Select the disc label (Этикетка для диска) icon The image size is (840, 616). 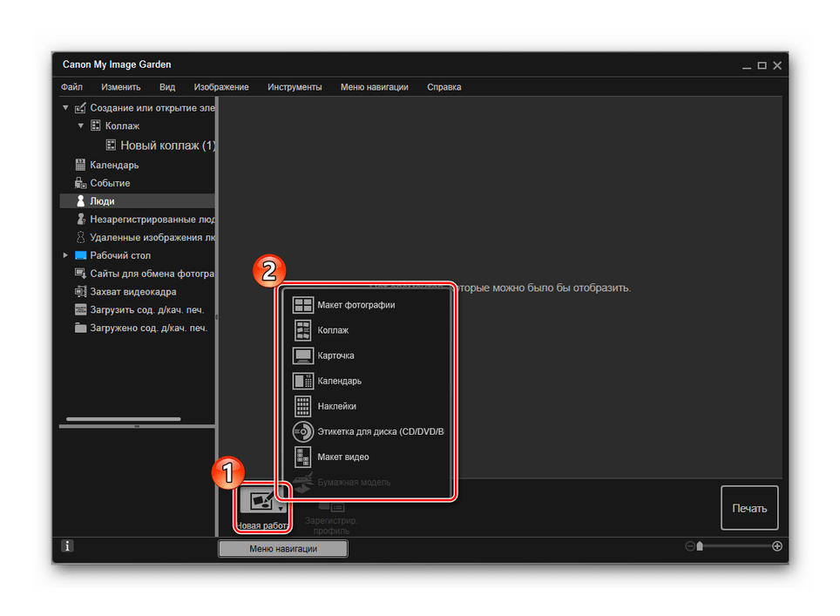pyautogui.click(x=302, y=431)
